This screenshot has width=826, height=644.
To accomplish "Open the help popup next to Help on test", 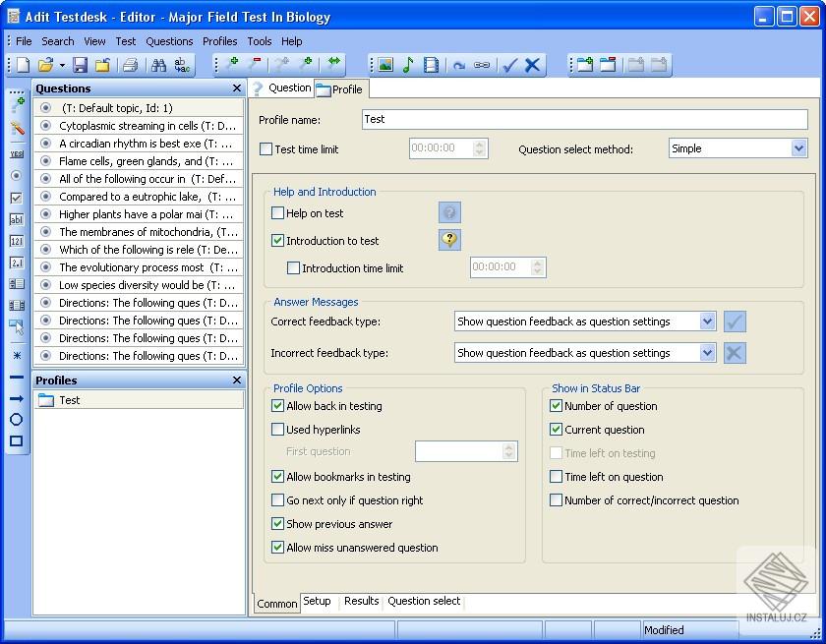I will point(449,212).
